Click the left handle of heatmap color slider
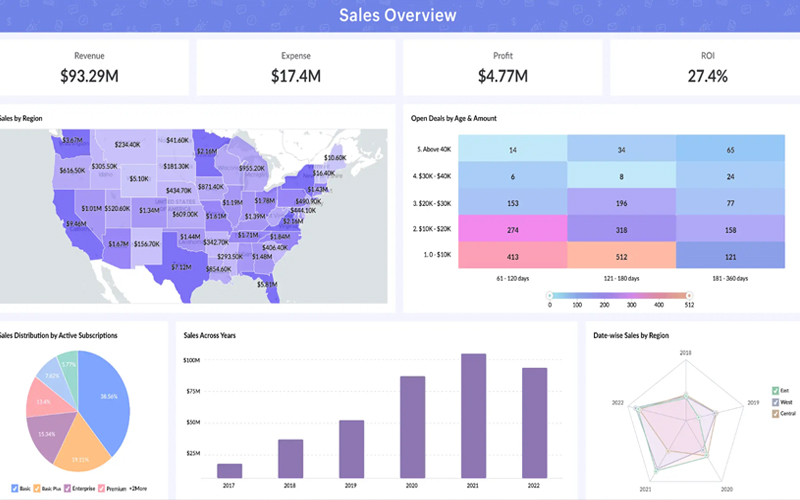This screenshot has width=800, height=500. [551, 295]
